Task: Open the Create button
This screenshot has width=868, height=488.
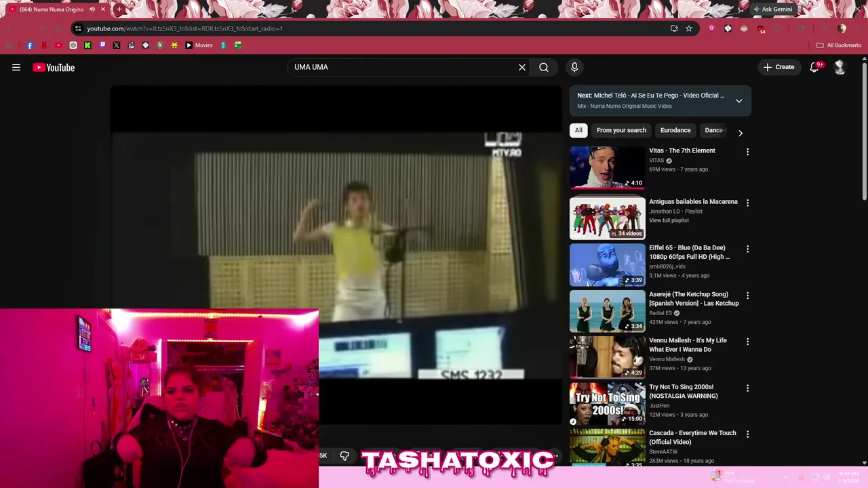Action: tap(778, 67)
